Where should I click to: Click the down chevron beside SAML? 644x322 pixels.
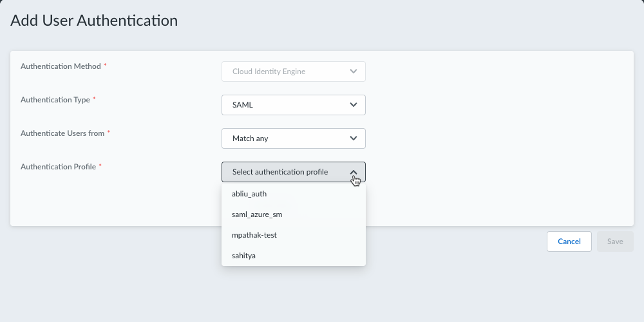[353, 105]
